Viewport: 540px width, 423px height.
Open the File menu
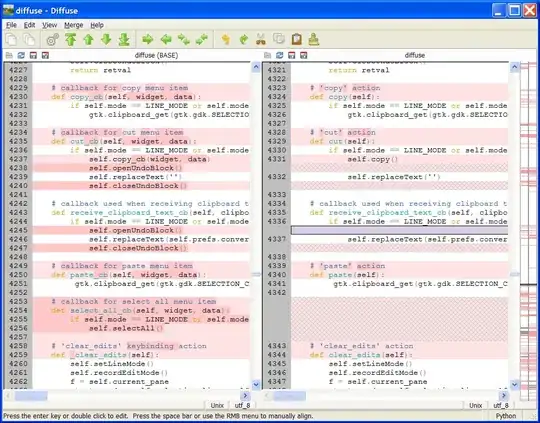pos(11,25)
